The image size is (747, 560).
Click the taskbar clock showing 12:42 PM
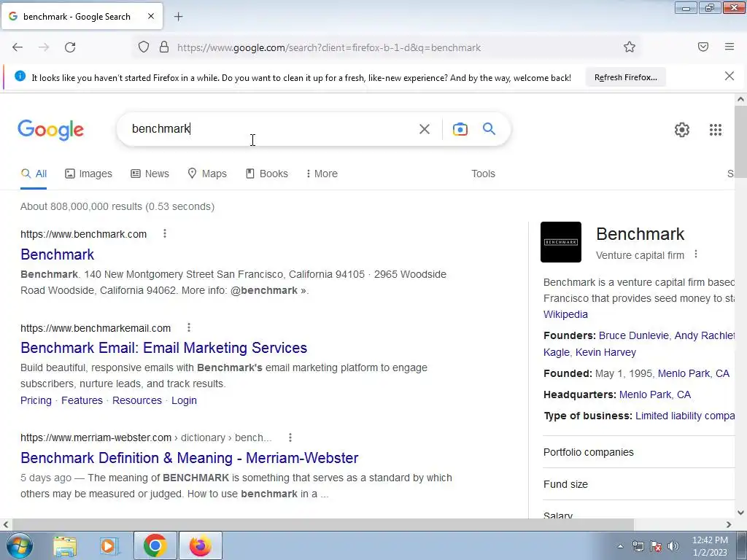[x=710, y=546]
